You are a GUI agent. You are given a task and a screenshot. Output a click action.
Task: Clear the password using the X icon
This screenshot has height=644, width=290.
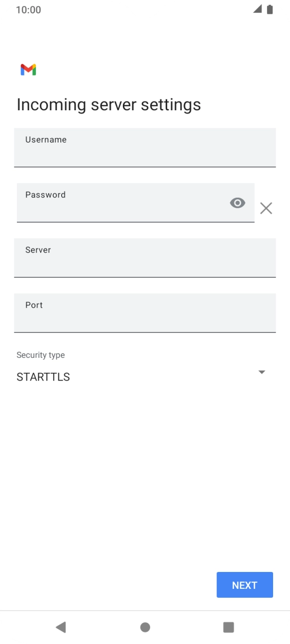266,208
